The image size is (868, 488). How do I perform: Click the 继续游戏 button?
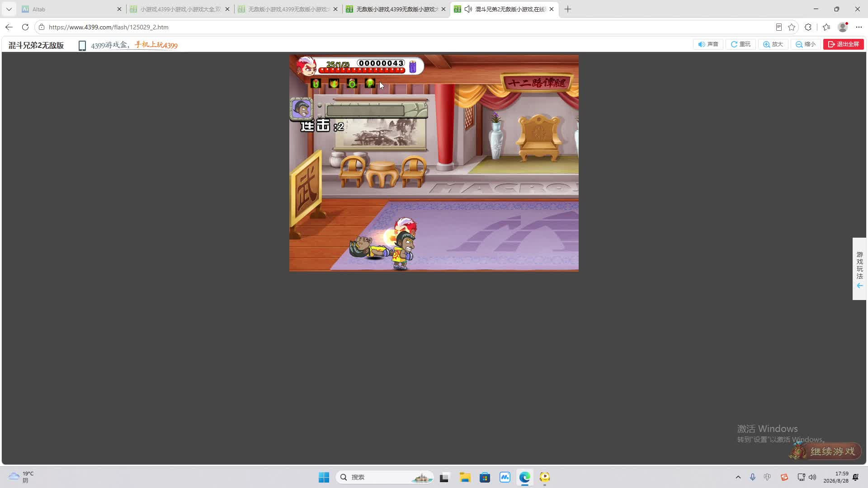pos(826,451)
